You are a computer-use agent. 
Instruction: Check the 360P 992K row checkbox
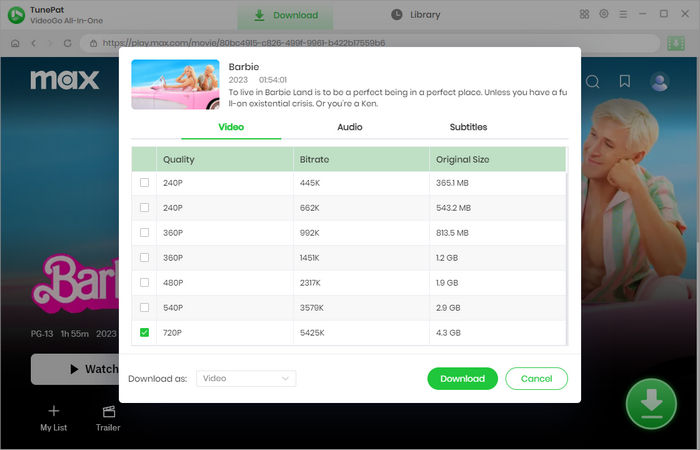coord(144,233)
